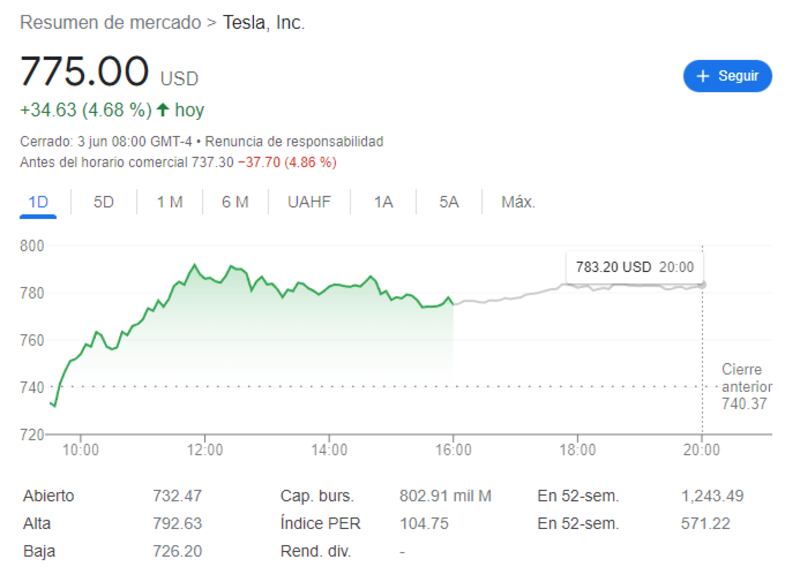Switch to the 5A range tab
This screenshot has height=582, width=800.
point(448,202)
